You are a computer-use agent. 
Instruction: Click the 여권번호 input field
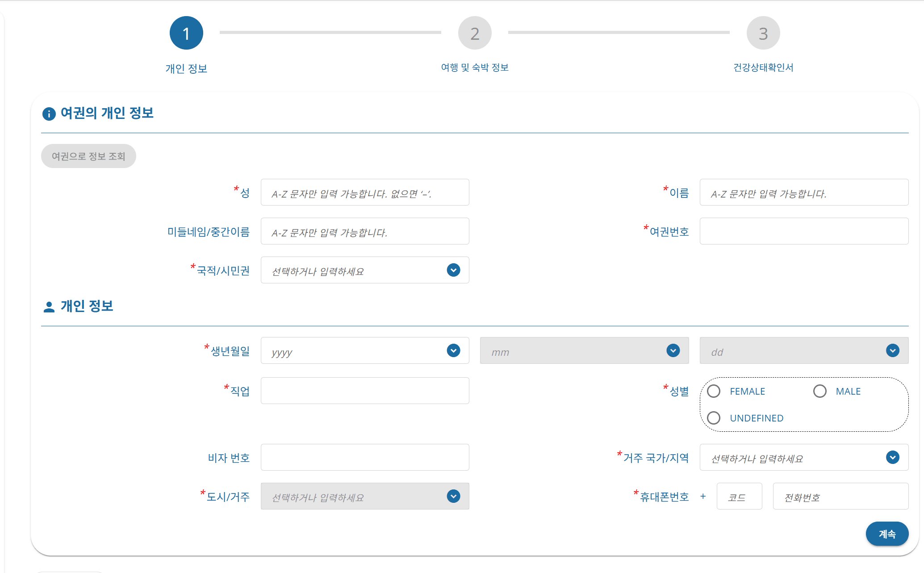pyautogui.click(x=803, y=231)
